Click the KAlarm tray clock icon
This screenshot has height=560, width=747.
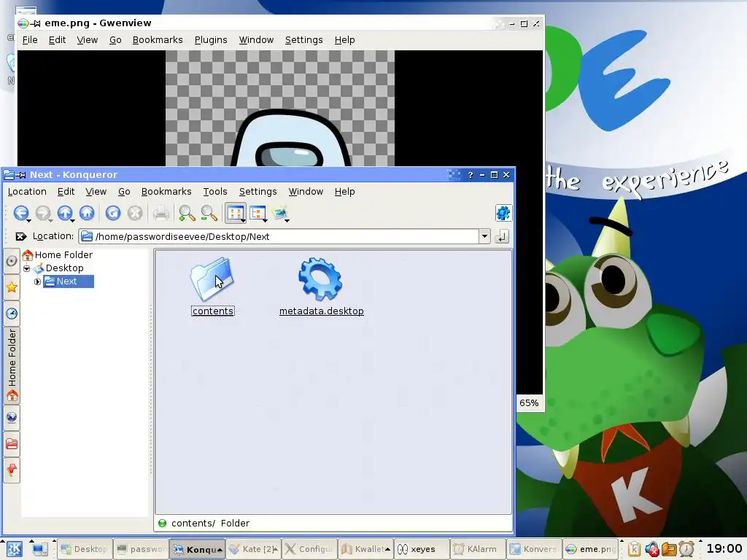(686, 549)
